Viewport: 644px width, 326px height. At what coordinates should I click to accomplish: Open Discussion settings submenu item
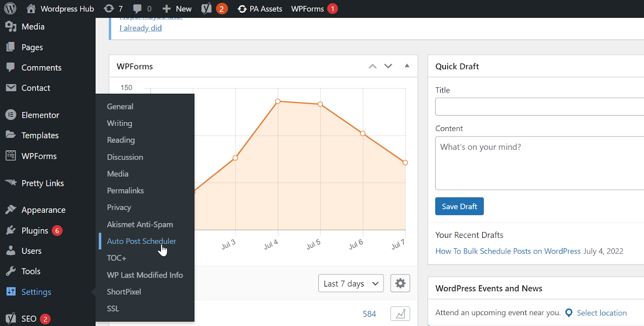click(x=125, y=157)
